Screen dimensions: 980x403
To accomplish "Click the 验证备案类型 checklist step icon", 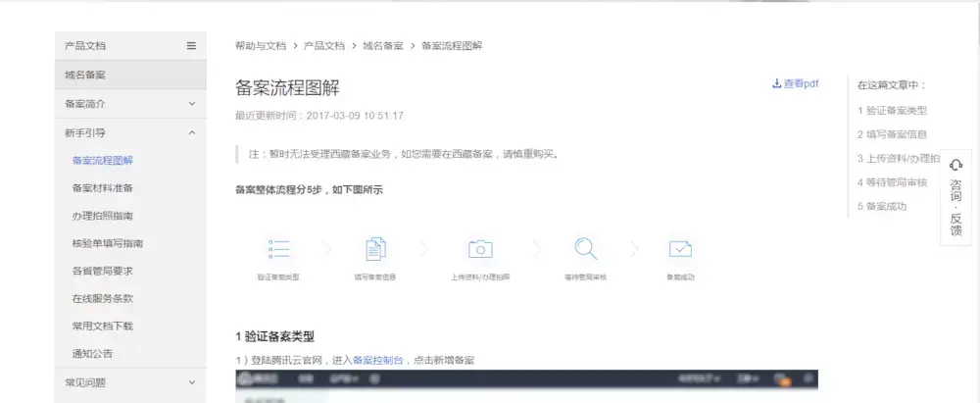I will point(278,249).
